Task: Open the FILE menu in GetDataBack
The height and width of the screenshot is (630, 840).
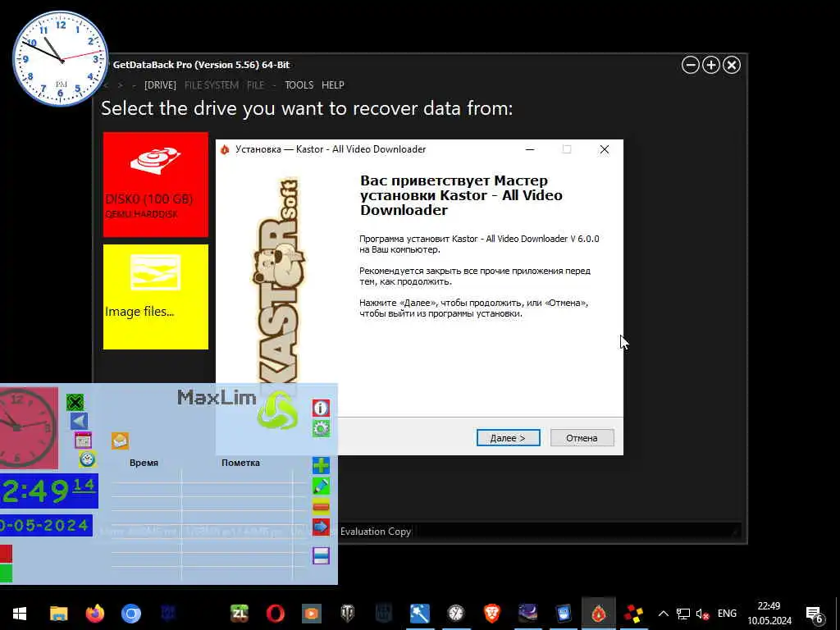Action: coord(256,85)
